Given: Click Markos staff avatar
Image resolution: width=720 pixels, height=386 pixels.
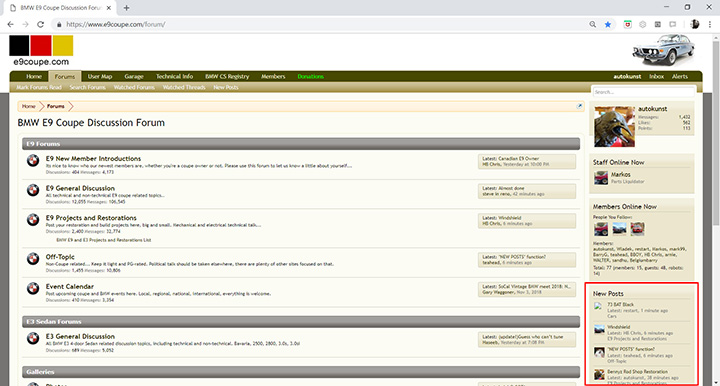Looking at the screenshot, I should pos(601,178).
